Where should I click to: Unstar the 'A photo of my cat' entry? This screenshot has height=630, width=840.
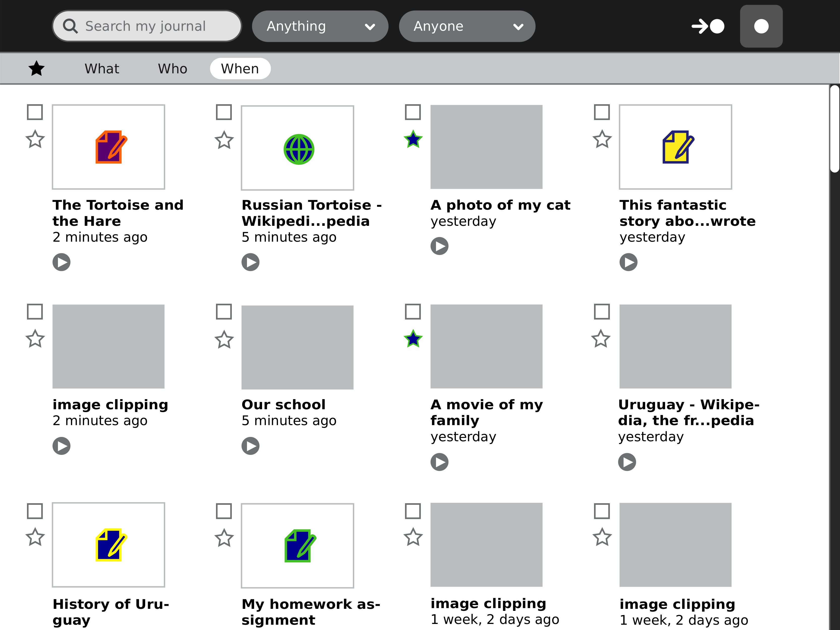(413, 139)
